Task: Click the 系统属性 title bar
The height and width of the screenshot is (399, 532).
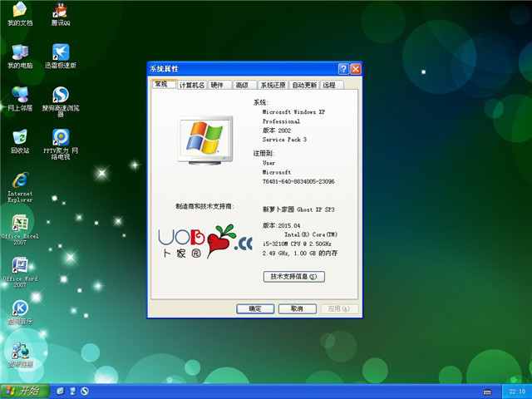Action: (243, 69)
